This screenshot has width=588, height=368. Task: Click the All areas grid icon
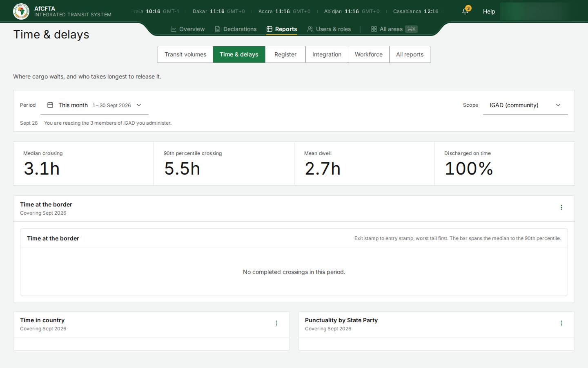tap(374, 29)
